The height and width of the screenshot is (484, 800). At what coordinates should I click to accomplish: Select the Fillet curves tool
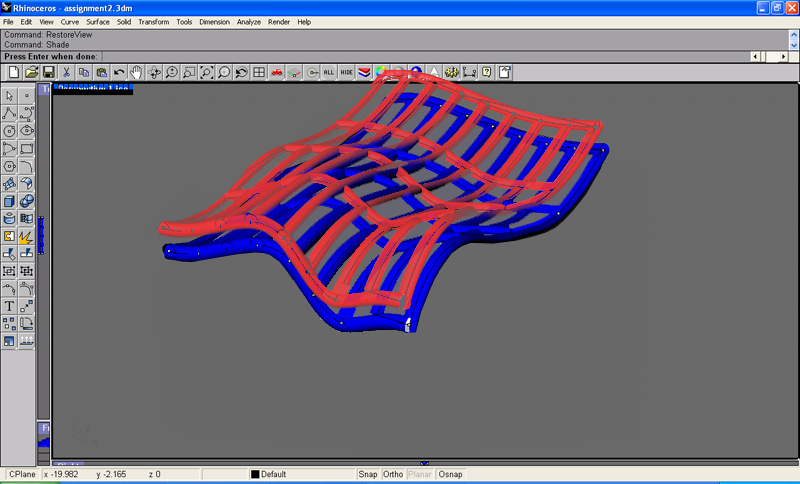[27, 166]
